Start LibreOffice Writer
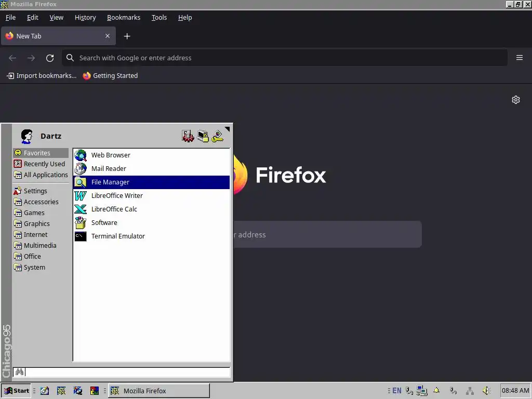The height and width of the screenshot is (399, 532). click(152, 196)
